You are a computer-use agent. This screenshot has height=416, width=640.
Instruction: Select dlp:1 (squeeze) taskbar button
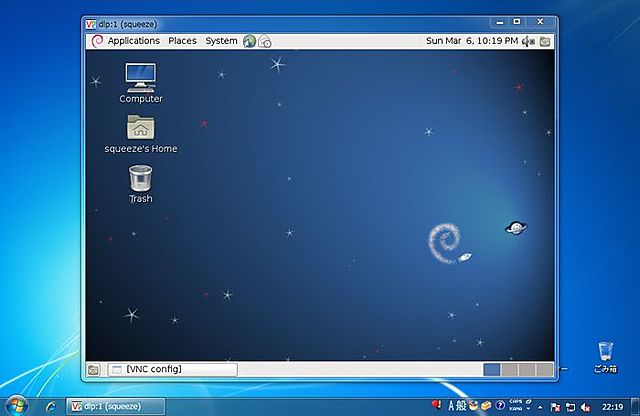(x=116, y=406)
